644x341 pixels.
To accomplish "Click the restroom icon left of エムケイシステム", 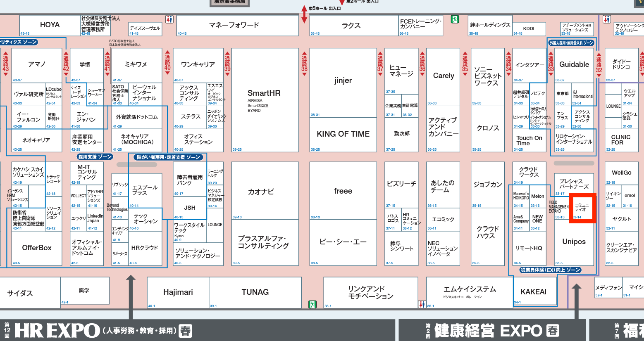I will pos(422,304).
